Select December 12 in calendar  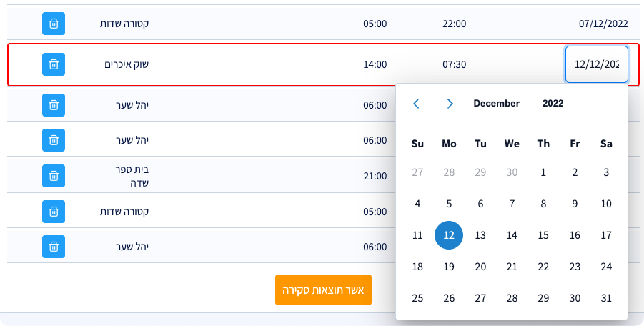point(449,235)
